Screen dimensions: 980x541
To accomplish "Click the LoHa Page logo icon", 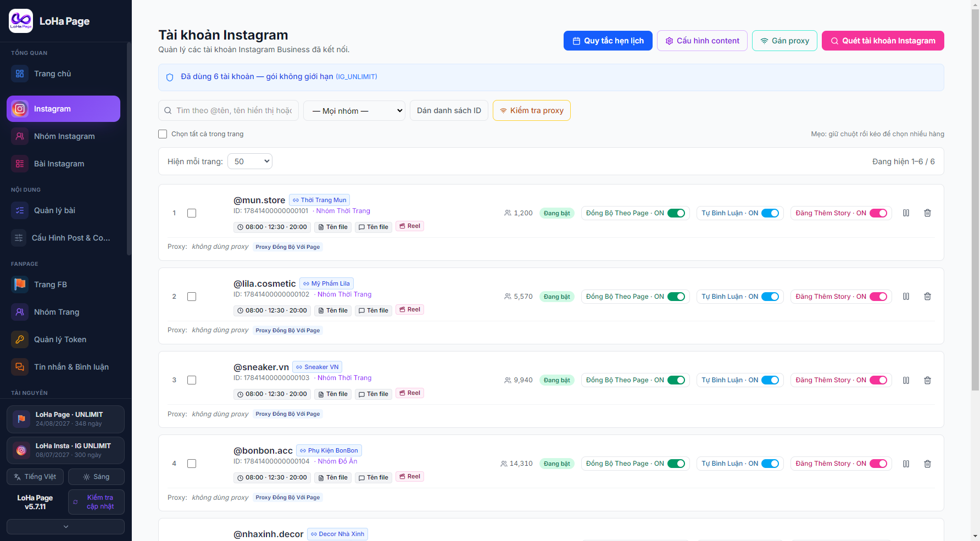I will point(21,21).
